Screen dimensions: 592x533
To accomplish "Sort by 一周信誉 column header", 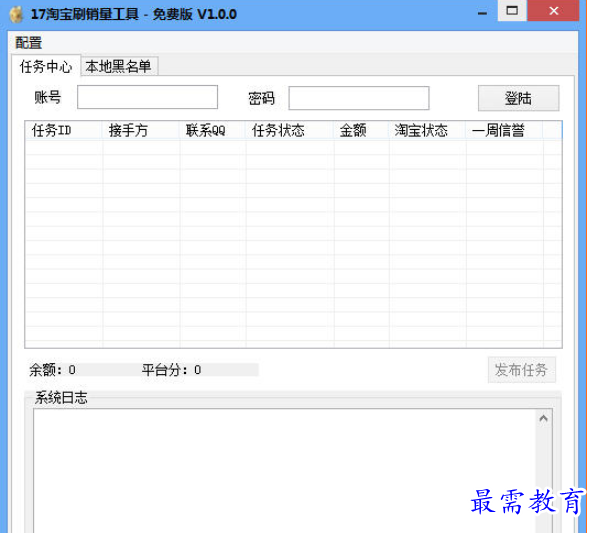I will pyautogui.click(x=504, y=131).
